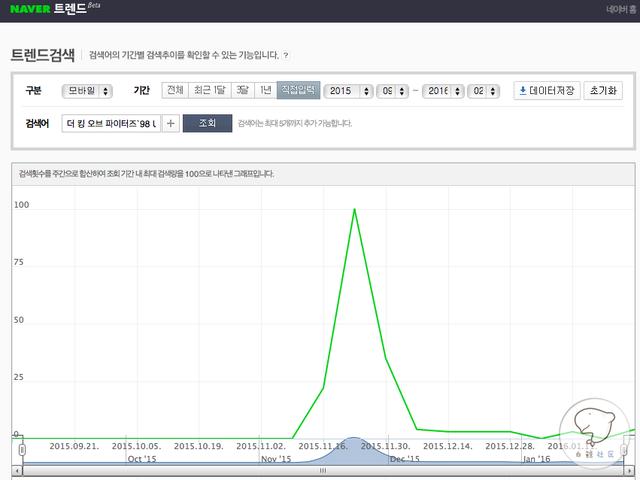Click the 초기화 reset button
The height and width of the screenshot is (480, 640).
click(604, 90)
